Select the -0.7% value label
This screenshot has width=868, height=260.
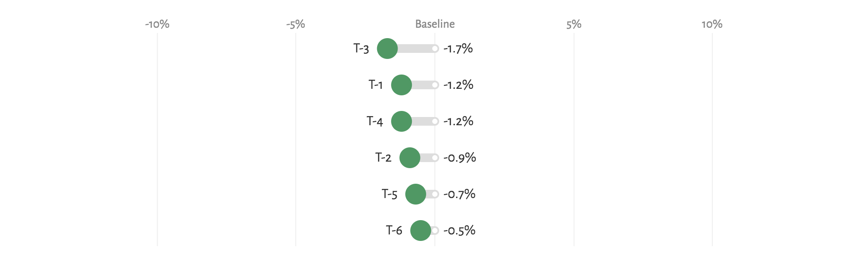459,194
